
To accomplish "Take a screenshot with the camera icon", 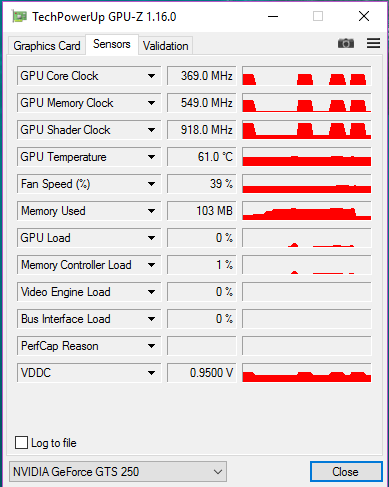I will click(x=346, y=43).
